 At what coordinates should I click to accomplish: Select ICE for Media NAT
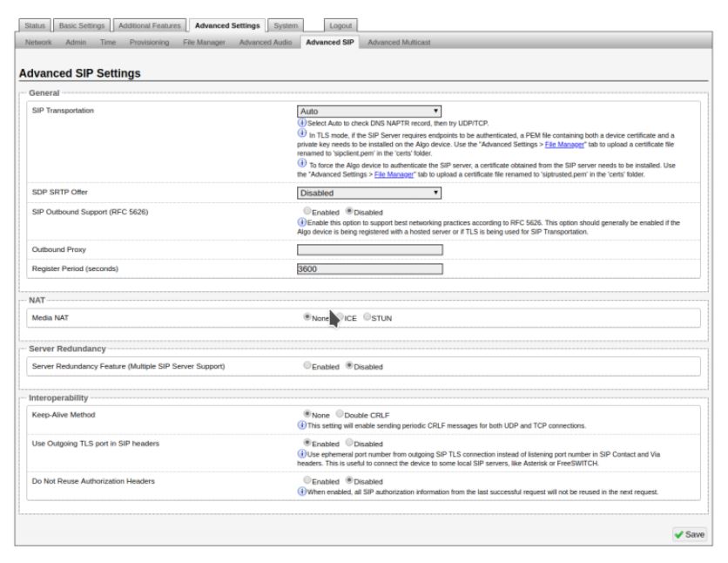tap(340, 318)
